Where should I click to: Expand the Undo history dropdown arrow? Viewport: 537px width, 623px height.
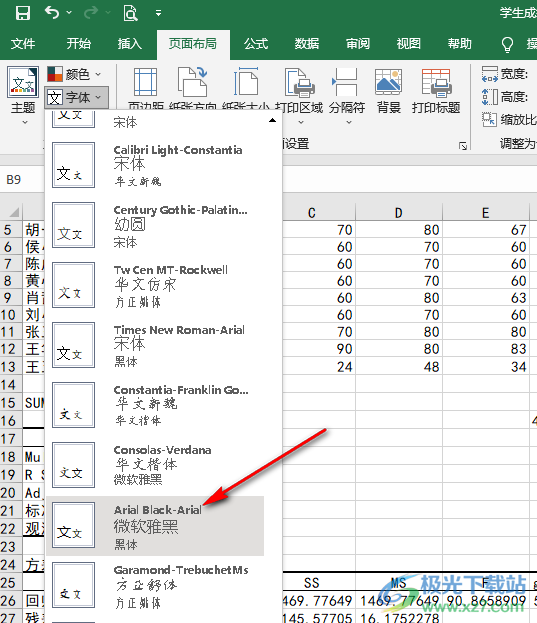[x=69, y=13]
